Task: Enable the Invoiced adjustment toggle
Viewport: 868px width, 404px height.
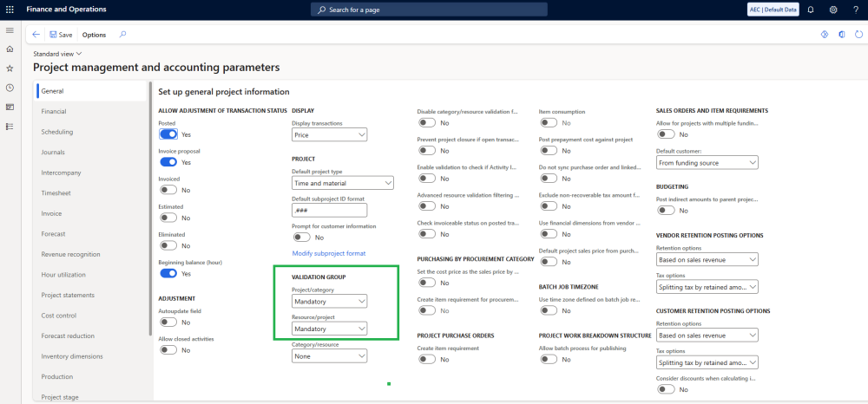Action: point(168,189)
